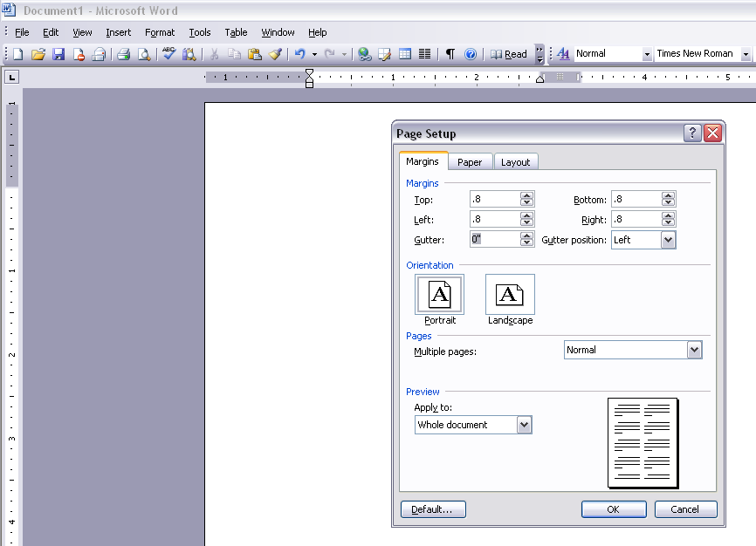Open the Research pane icon
The width and height of the screenshot is (756, 546).
click(x=189, y=54)
